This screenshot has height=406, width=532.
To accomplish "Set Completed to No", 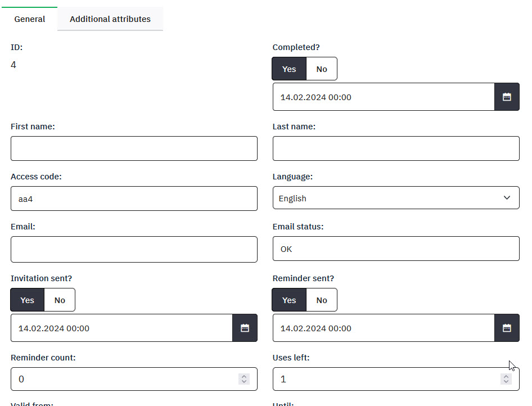I will pos(322,69).
